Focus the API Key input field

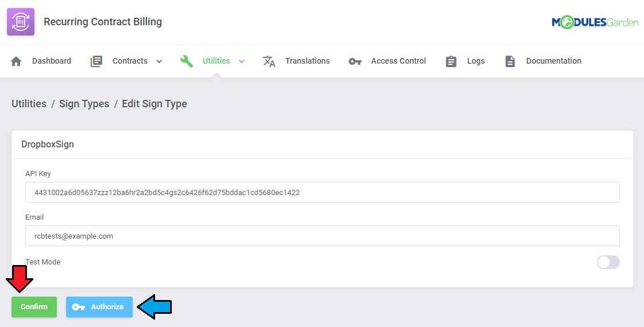pyautogui.click(x=322, y=192)
